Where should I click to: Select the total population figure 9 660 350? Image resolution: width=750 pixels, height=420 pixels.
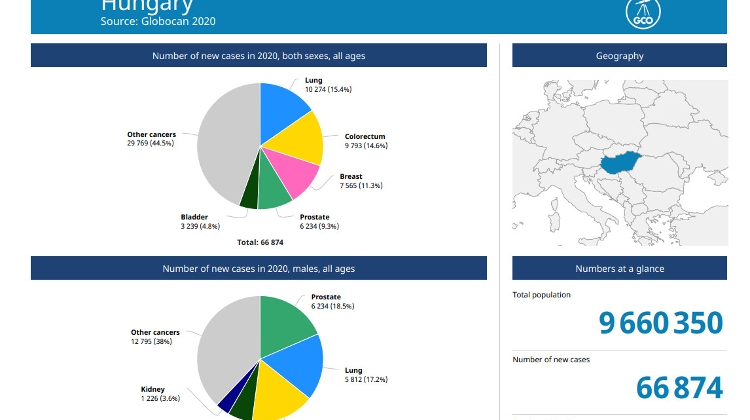click(660, 323)
